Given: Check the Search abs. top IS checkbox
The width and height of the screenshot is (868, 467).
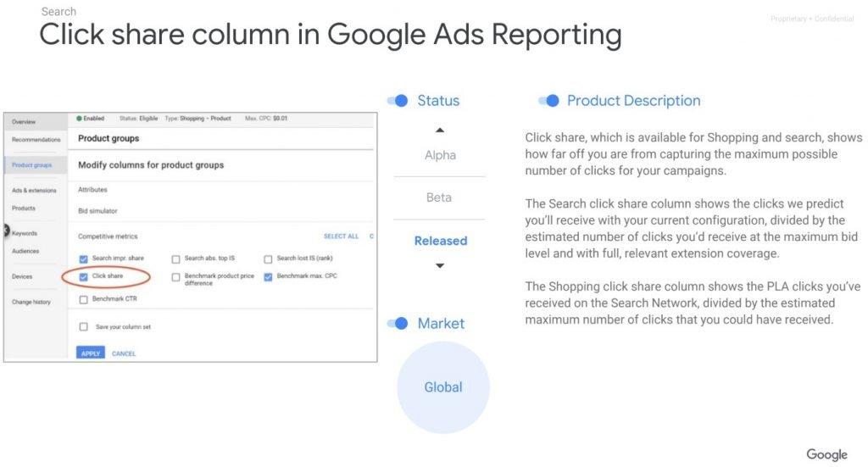Looking at the screenshot, I should (175, 259).
